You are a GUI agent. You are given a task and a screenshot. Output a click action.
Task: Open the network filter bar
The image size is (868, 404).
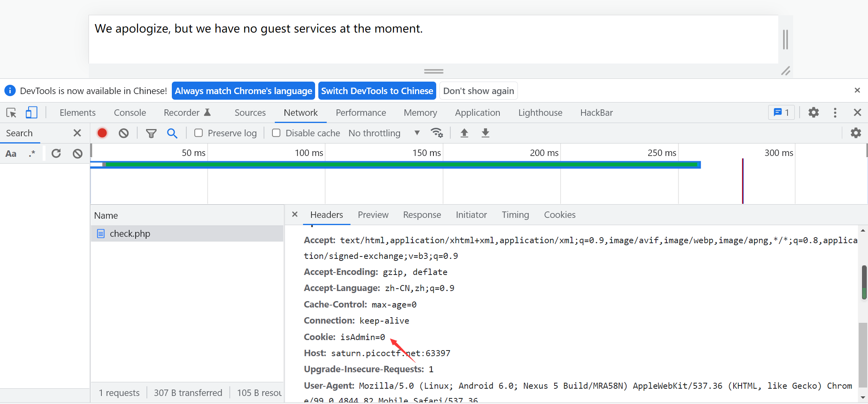[x=151, y=133]
